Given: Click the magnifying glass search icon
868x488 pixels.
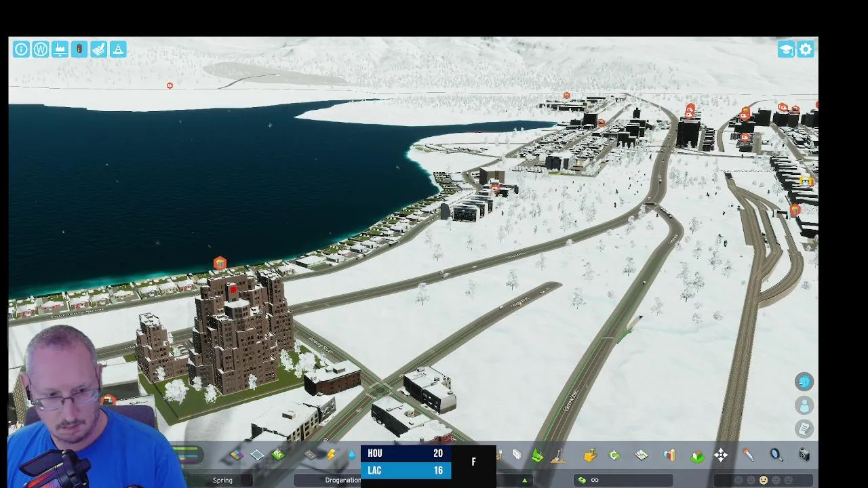Looking at the screenshot, I should [x=776, y=455].
